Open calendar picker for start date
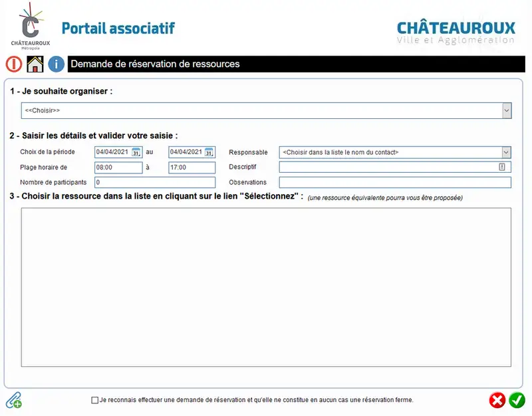This screenshot has width=532, height=416. (x=136, y=152)
